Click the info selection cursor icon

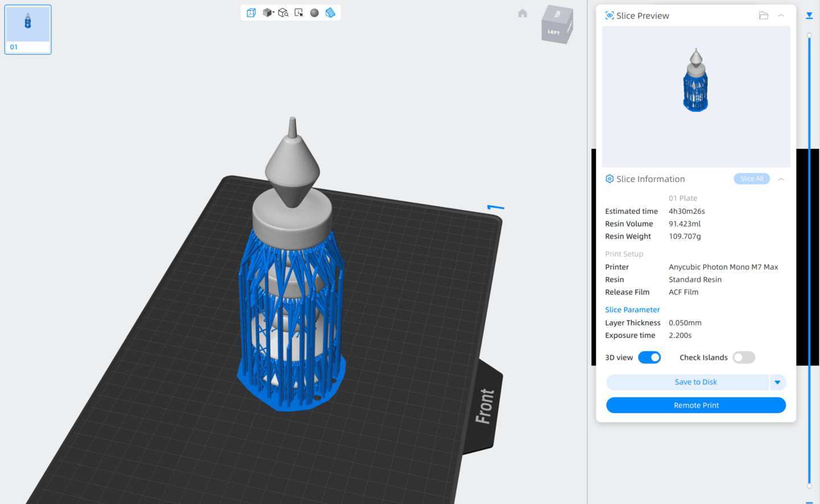pos(299,13)
